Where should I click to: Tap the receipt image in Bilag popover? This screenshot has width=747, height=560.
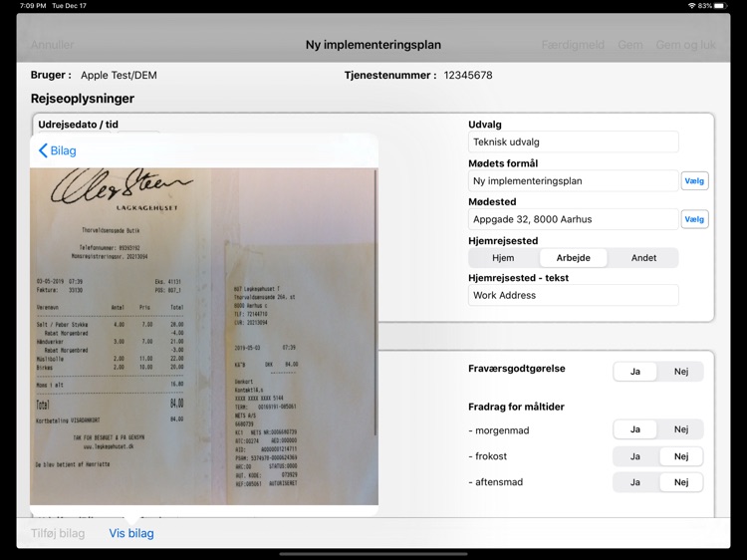click(204, 336)
